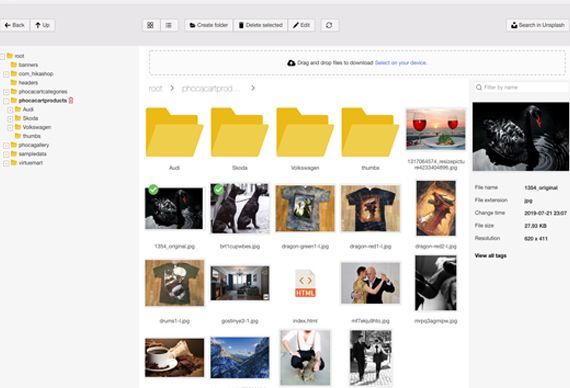This screenshot has width=570, height=388.
Task: Open the Skoda folder icon
Action: pyautogui.click(x=240, y=132)
